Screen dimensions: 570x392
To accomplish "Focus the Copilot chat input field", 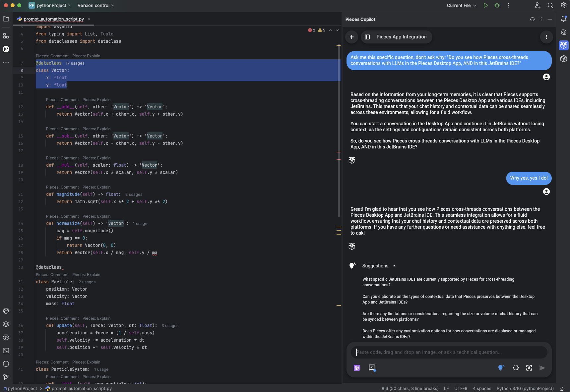I will click(x=449, y=352).
